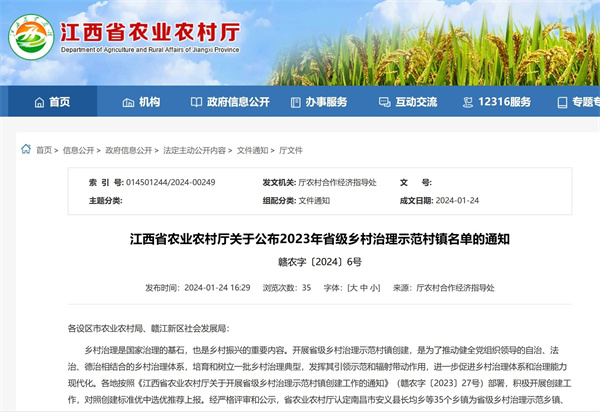Click the 办事服务 icon in navigation
The height and width of the screenshot is (412, 600).
(x=295, y=102)
